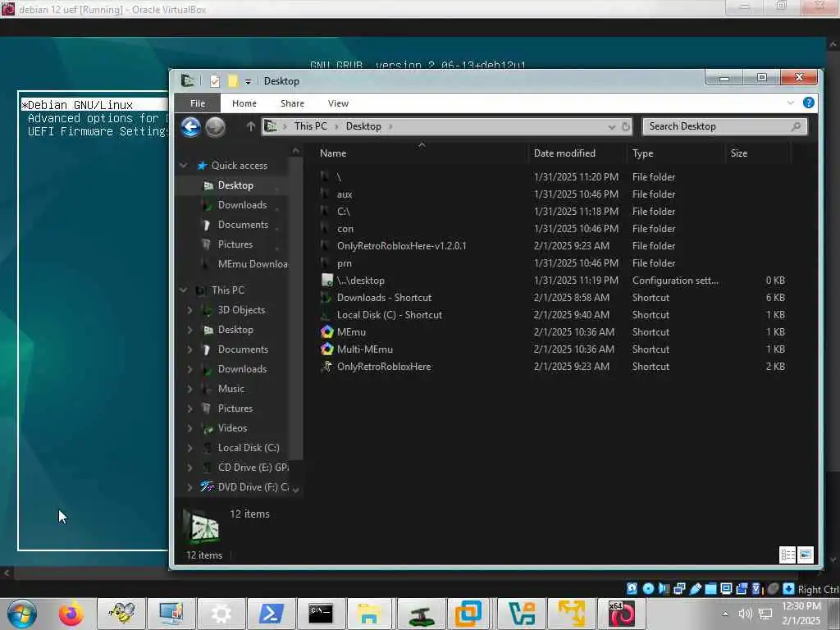The height and width of the screenshot is (630, 840).
Task: Select the Multi-MEmu shortcut icon
Action: click(326, 349)
